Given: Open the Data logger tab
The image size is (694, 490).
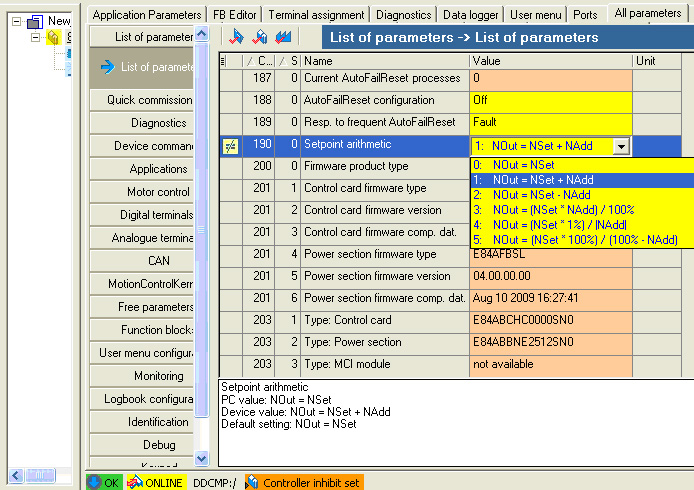Looking at the screenshot, I should tap(467, 15).
